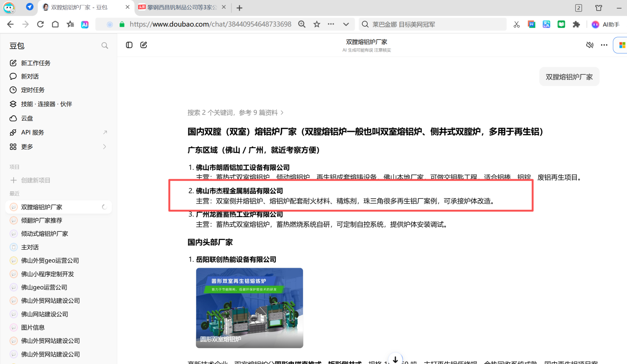627x364 pixels.
Task: Click 岳阳联创热能设备有限公司 heading
Action: pyautogui.click(x=236, y=260)
